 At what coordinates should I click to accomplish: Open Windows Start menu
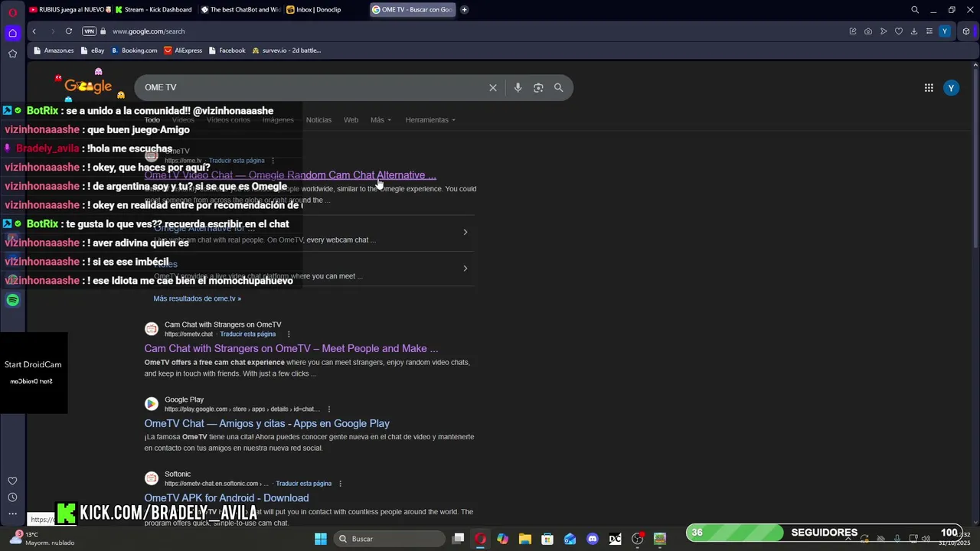(x=321, y=539)
